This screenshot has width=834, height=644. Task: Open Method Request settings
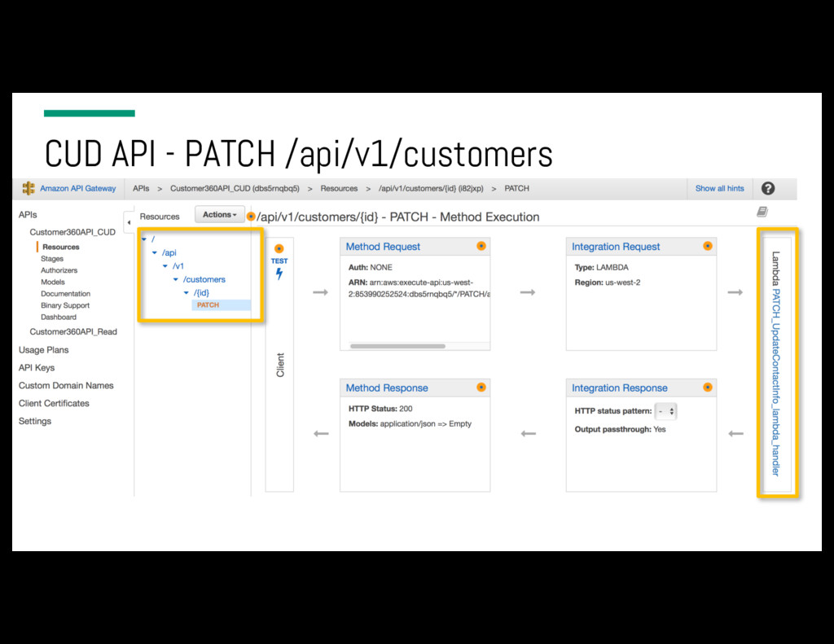[x=383, y=246]
